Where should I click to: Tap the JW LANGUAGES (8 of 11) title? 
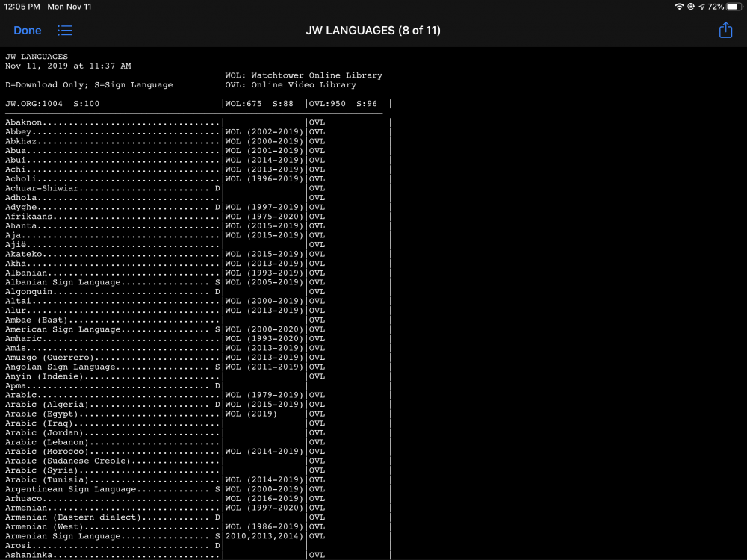click(x=373, y=31)
